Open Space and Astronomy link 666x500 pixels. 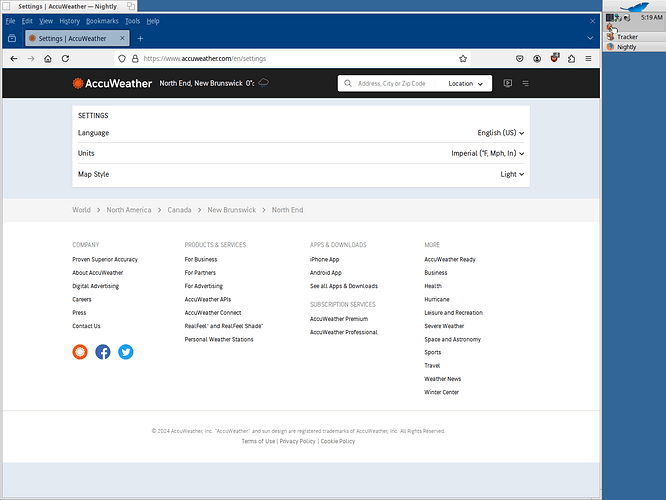[x=452, y=339]
